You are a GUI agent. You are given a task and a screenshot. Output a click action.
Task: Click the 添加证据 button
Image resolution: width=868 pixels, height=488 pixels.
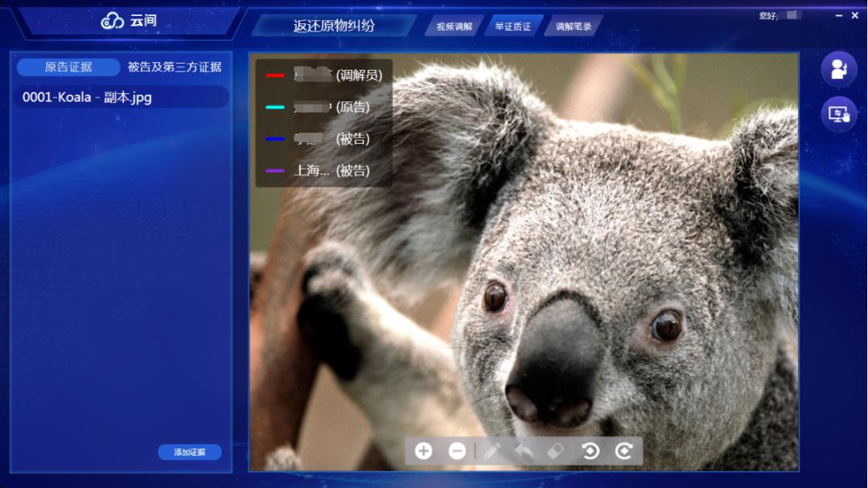tap(190, 452)
